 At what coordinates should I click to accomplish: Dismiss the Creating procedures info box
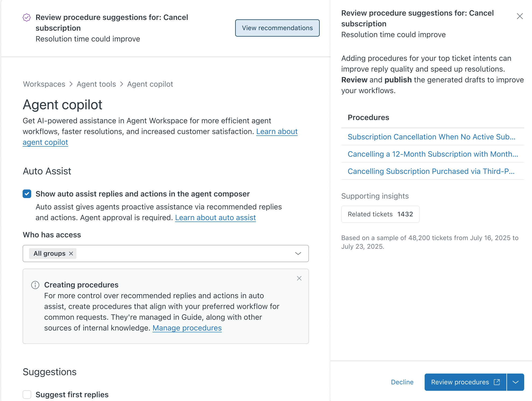tap(299, 278)
